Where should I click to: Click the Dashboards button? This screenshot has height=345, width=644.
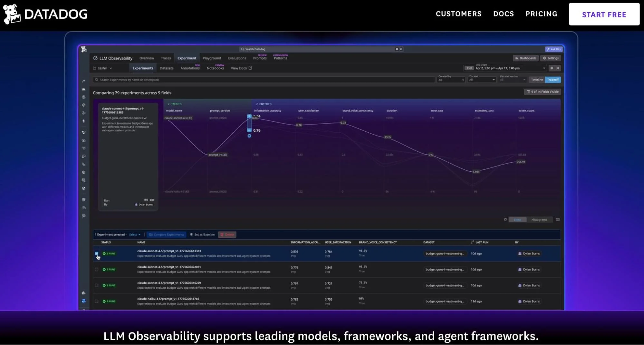click(526, 58)
